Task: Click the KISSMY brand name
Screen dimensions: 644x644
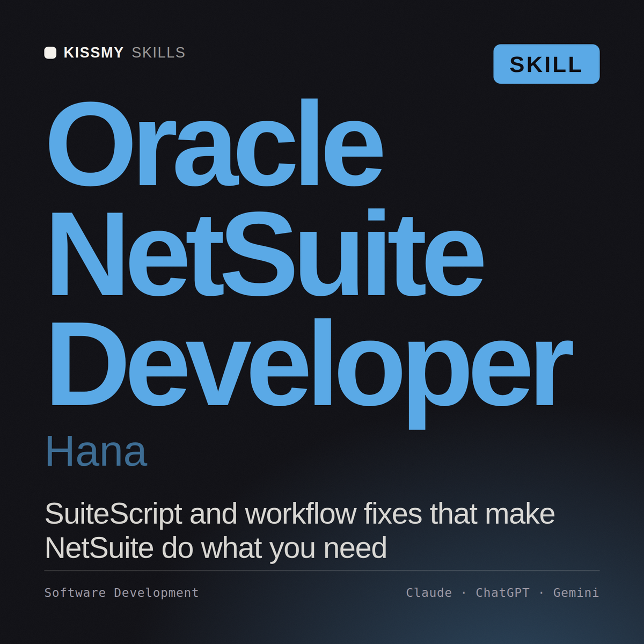Action: tap(94, 53)
